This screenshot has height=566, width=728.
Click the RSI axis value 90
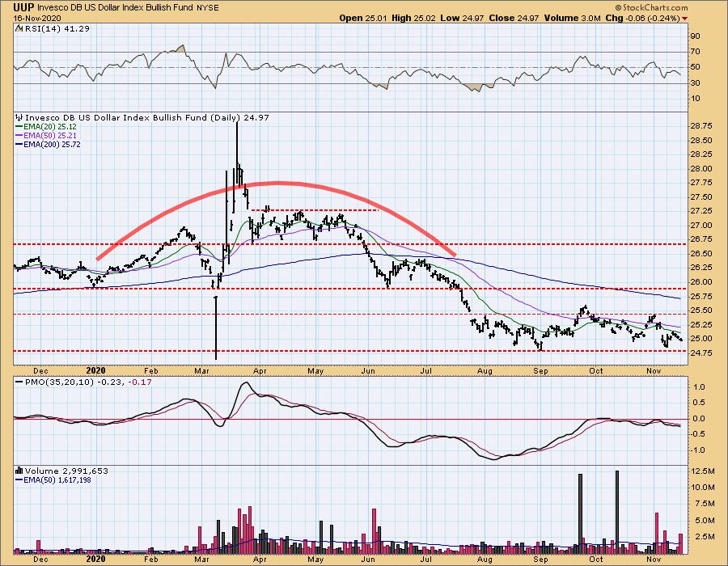696,36
